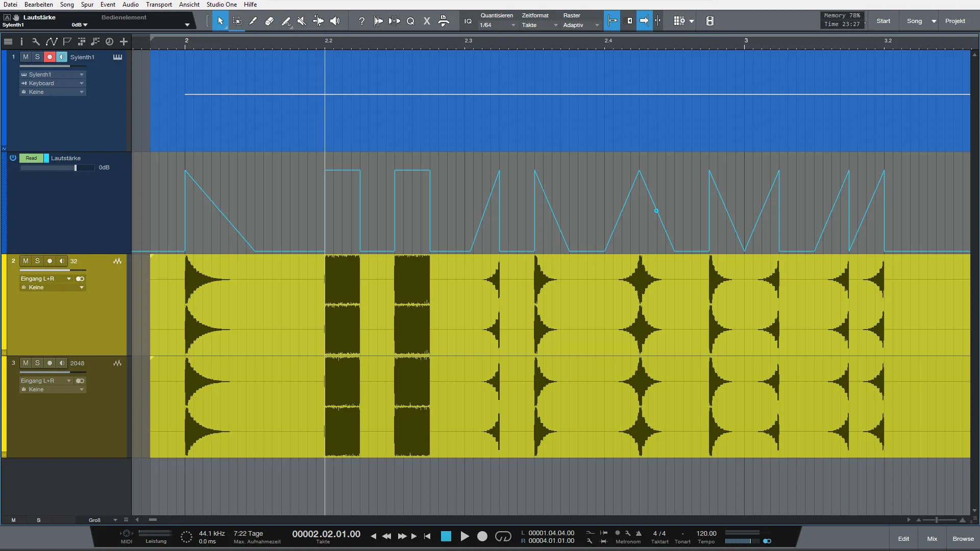The image size is (980, 551).
Task: Show automation curve icon in track header
Action: (51, 41)
